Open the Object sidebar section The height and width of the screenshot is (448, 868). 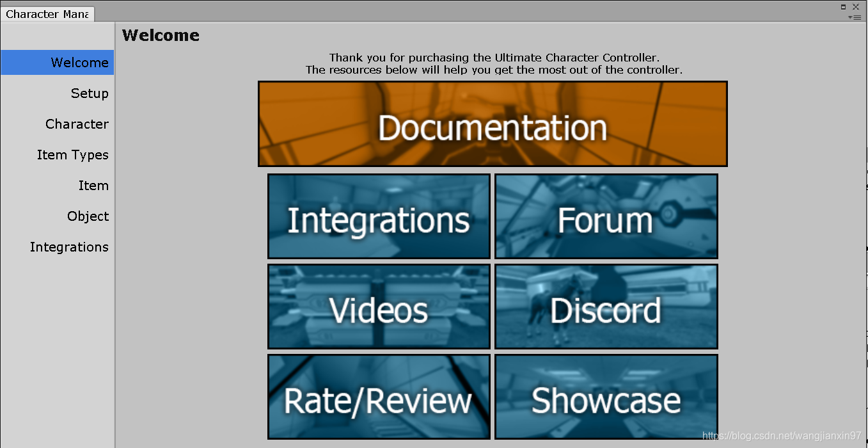(x=58, y=216)
